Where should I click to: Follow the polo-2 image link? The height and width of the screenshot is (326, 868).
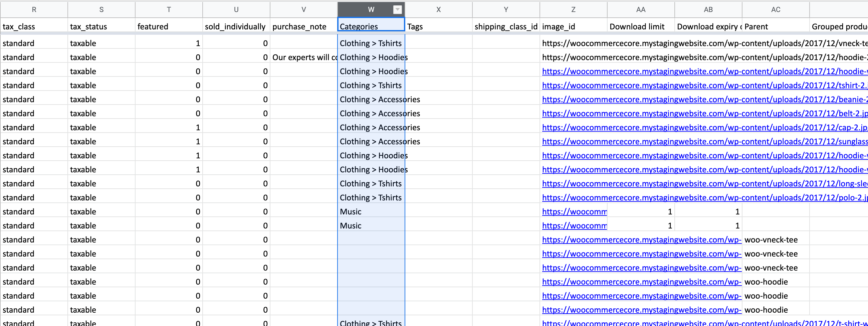704,198
